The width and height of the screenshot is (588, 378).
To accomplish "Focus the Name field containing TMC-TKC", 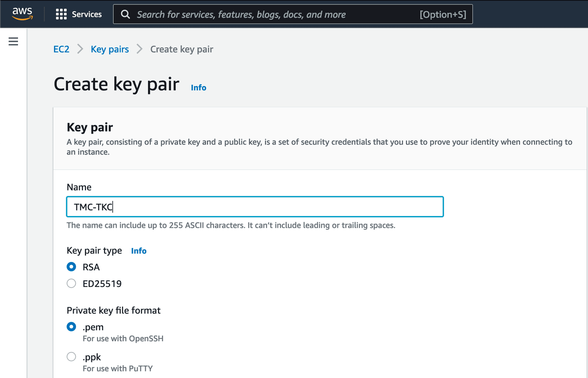I will click(255, 207).
